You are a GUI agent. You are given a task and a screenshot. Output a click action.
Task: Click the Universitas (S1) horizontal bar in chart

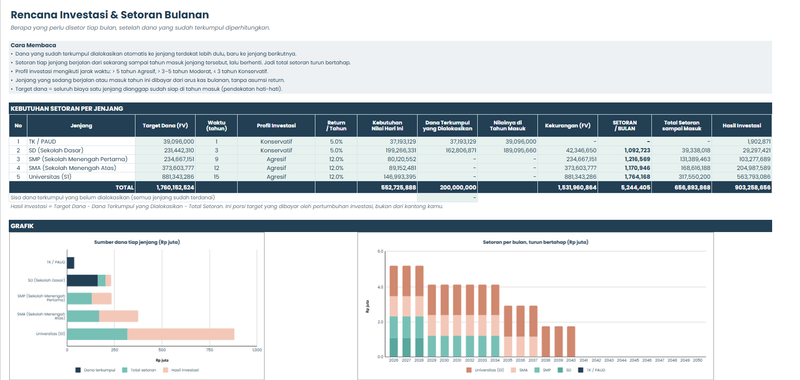[x=151, y=334]
